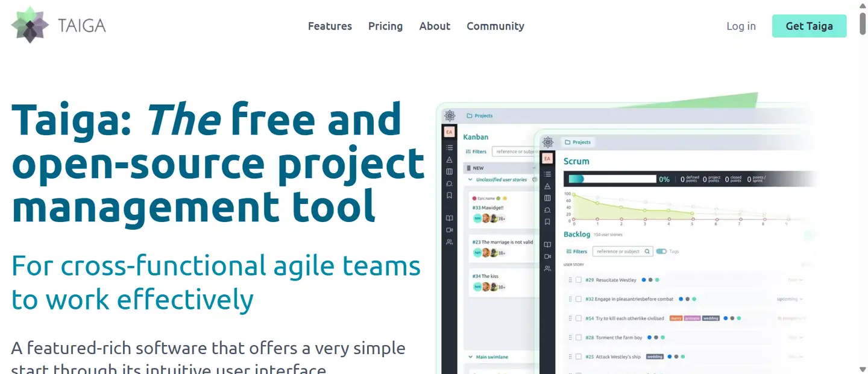The image size is (868, 374).
Task: Click the Get Taiga button
Action: (809, 26)
